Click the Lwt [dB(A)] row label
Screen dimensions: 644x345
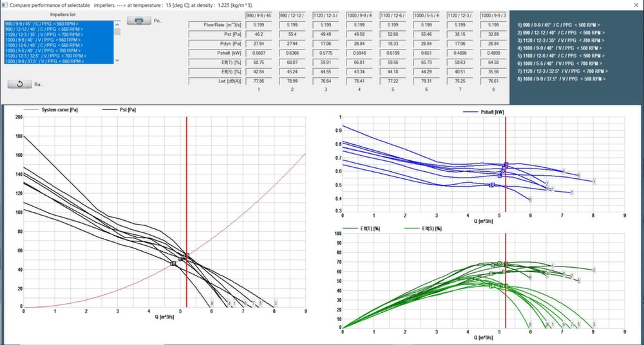pyautogui.click(x=214, y=82)
